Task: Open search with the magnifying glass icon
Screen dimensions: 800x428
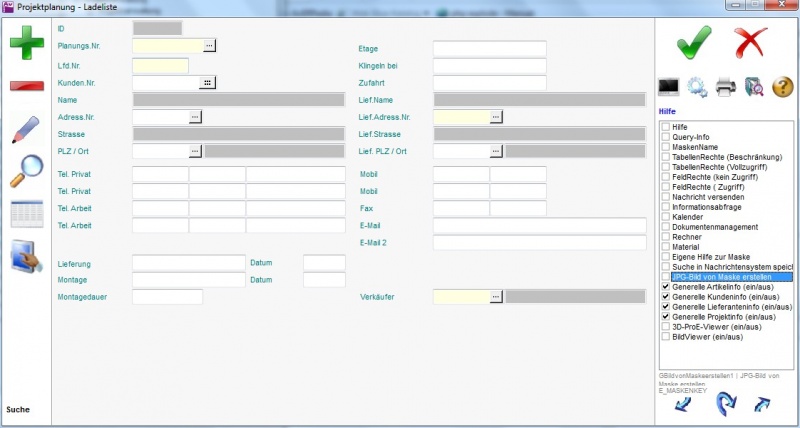Action: [26, 171]
